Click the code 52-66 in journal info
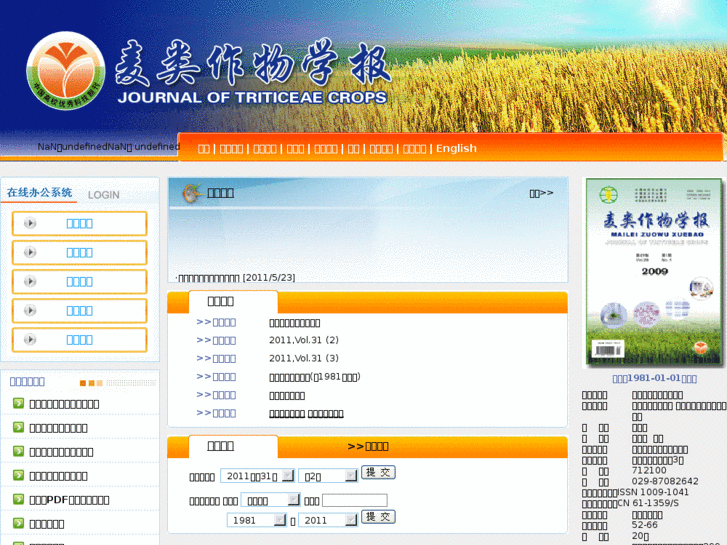Screen dimensions: 727x545 click(644, 525)
